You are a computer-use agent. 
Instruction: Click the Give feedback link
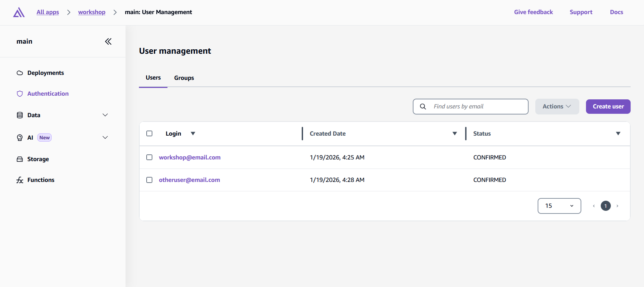[x=533, y=12]
